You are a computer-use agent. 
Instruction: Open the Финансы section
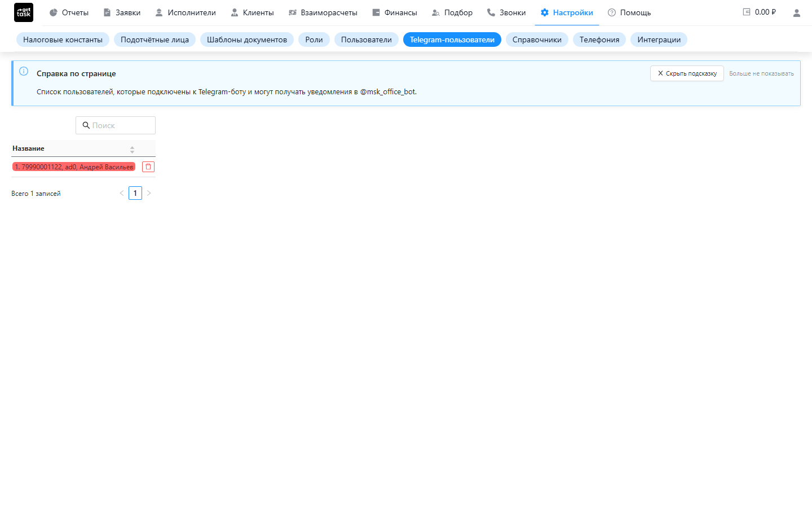(395, 12)
